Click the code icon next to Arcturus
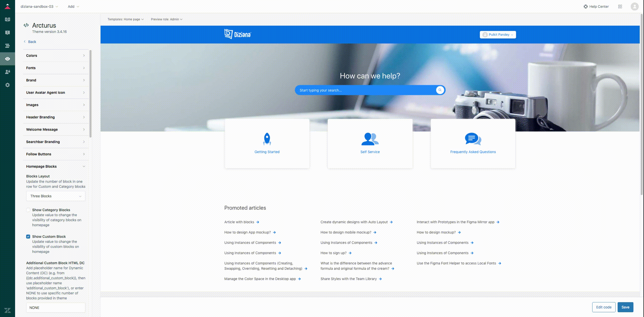This screenshot has width=644, height=317. 26,25
